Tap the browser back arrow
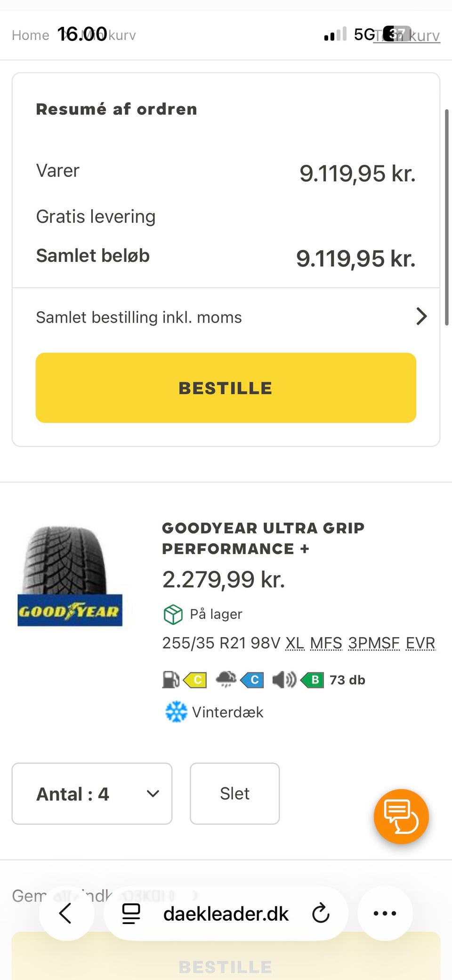The width and height of the screenshot is (452, 980). [66, 914]
